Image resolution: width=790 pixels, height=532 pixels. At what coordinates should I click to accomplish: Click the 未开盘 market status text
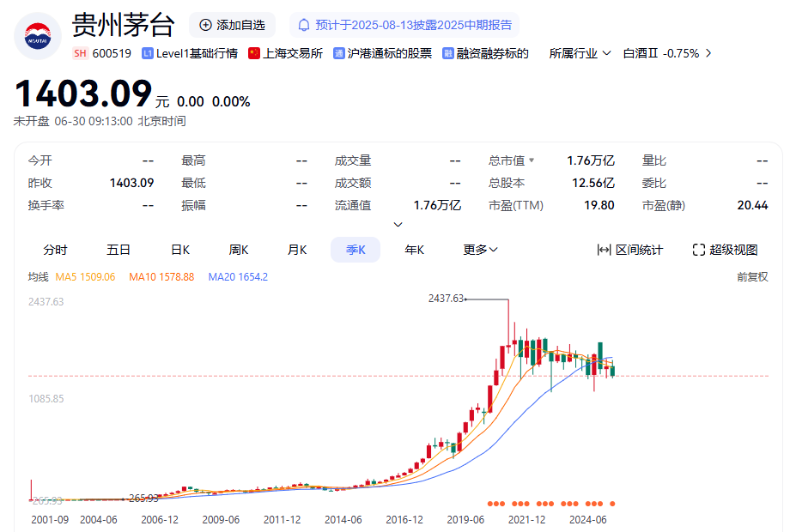(31, 121)
